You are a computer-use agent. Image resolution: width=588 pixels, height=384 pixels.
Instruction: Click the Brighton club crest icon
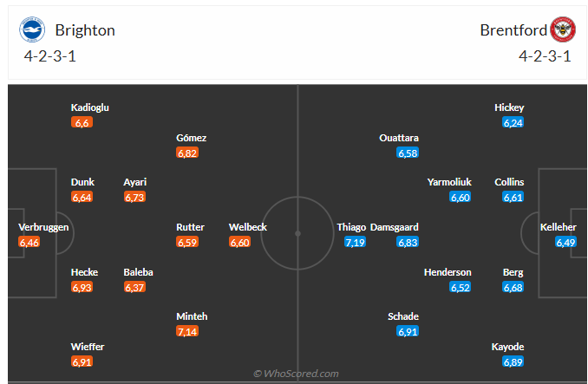click(x=33, y=30)
